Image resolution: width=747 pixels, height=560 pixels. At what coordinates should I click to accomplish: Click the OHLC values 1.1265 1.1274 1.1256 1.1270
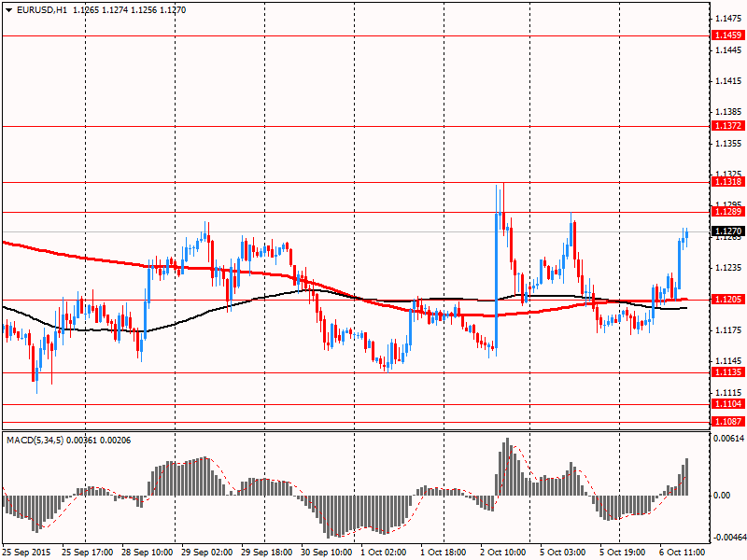[129, 10]
